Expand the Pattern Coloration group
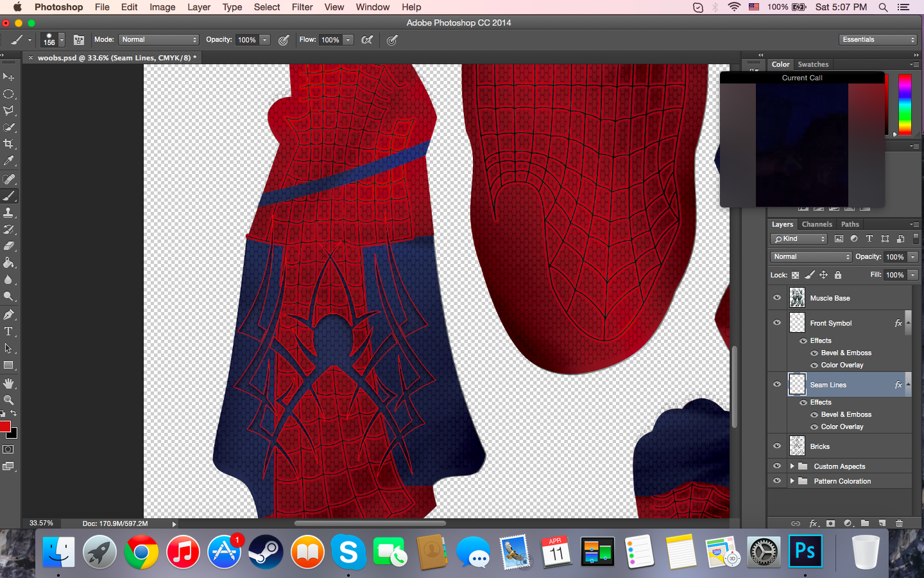Viewport: 924px width, 578px height. click(792, 481)
